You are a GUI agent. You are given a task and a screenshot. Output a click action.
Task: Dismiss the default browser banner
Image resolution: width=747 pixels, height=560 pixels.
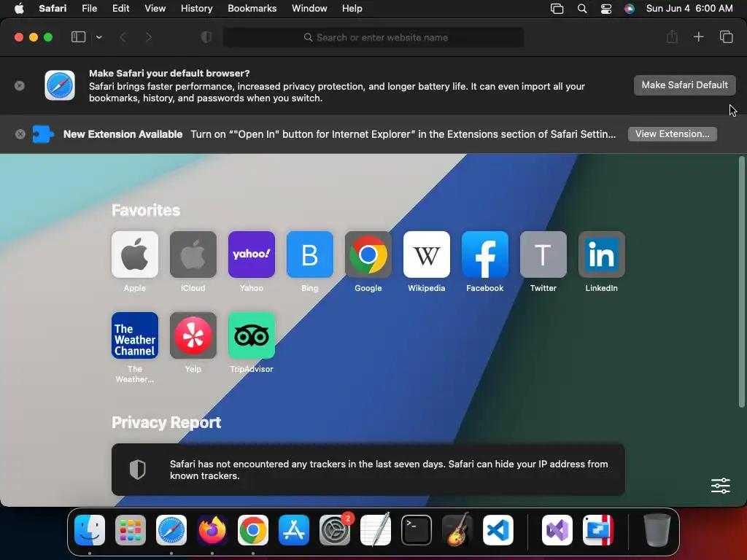tap(20, 86)
